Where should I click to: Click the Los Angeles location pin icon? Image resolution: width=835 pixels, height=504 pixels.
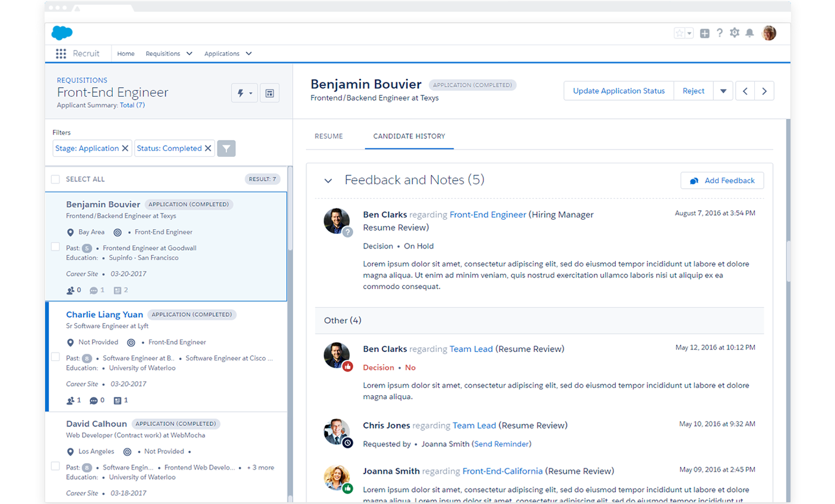click(70, 452)
